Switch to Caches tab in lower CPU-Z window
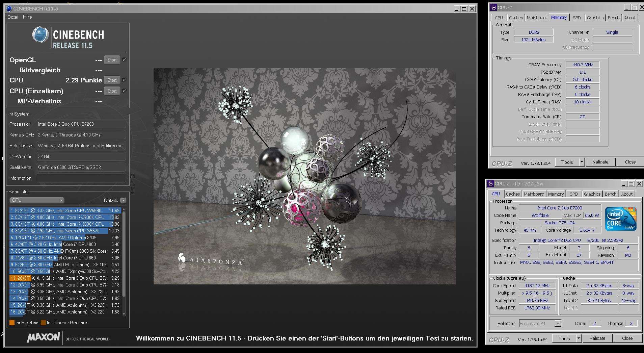Viewport: 644px width, 353px height. [513, 194]
